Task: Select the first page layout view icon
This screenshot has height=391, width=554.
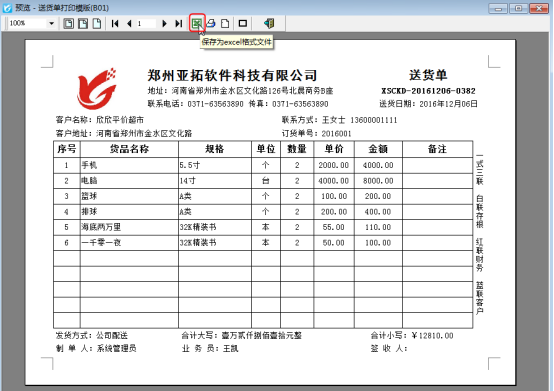Action: (69, 23)
